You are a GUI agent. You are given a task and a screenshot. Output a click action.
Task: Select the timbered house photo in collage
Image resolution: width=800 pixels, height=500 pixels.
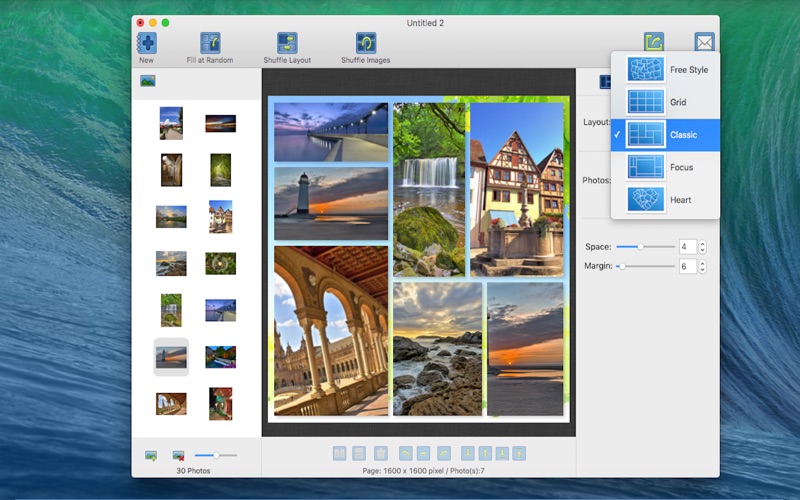(x=517, y=189)
